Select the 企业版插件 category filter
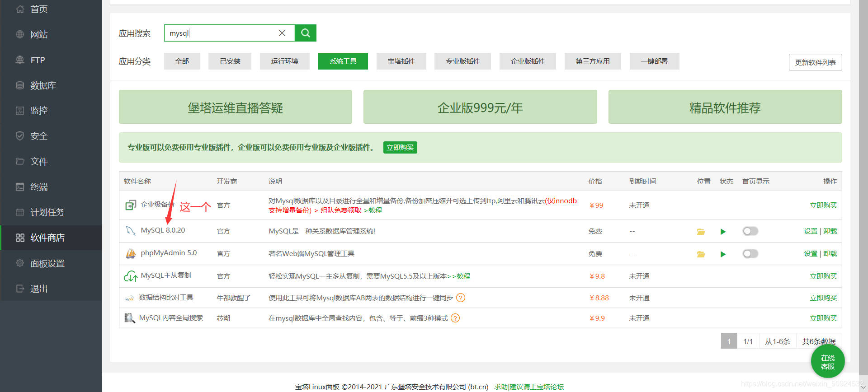The image size is (868, 392). click(528, 61)
